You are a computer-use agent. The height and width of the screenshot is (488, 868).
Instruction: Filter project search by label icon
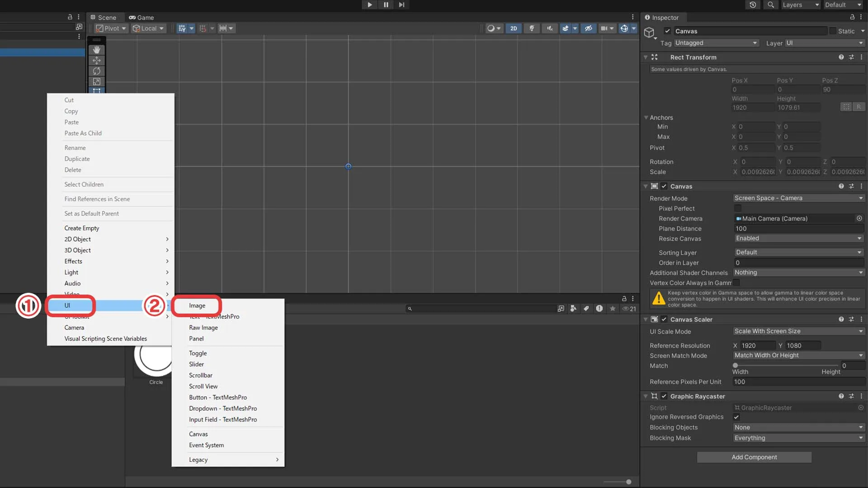586,309
